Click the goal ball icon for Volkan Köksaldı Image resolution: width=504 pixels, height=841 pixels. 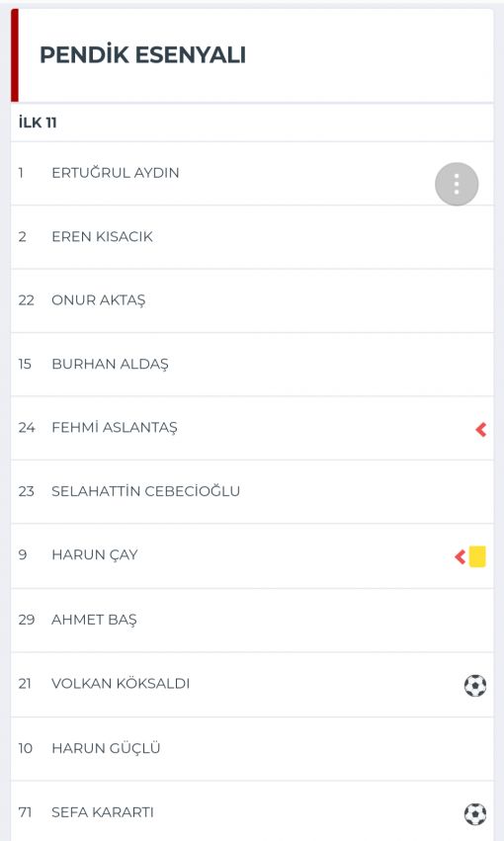point(475,686)
